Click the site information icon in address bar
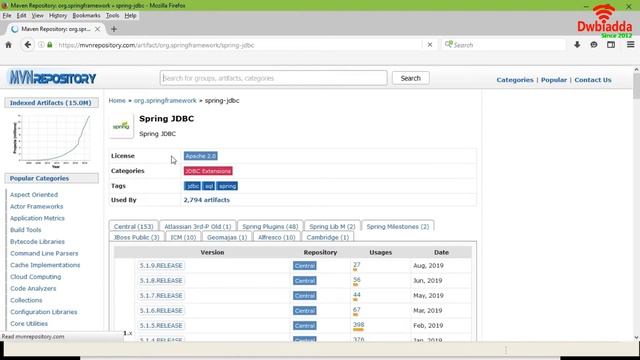This screenshot has width=640, height=360. coord(41,45)
